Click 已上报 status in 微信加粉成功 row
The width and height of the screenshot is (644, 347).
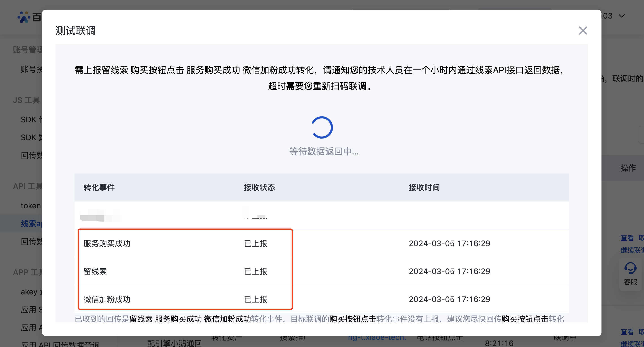point(256,299)
